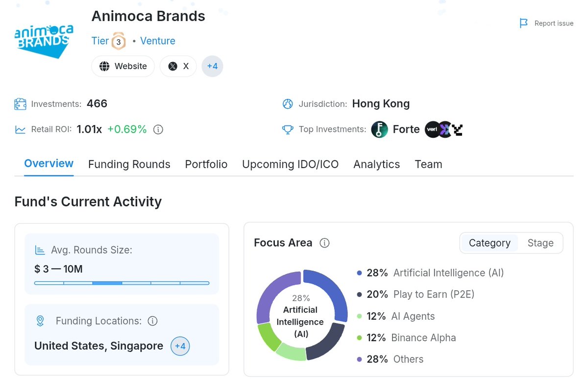
Task: Click the Forte key logo icon
Action: click(x=379, y=129)
